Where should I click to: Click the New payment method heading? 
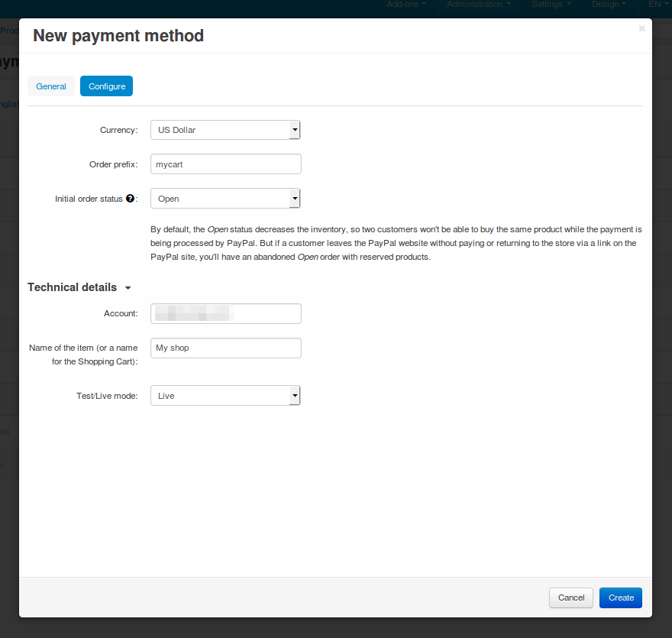point(118,36)
